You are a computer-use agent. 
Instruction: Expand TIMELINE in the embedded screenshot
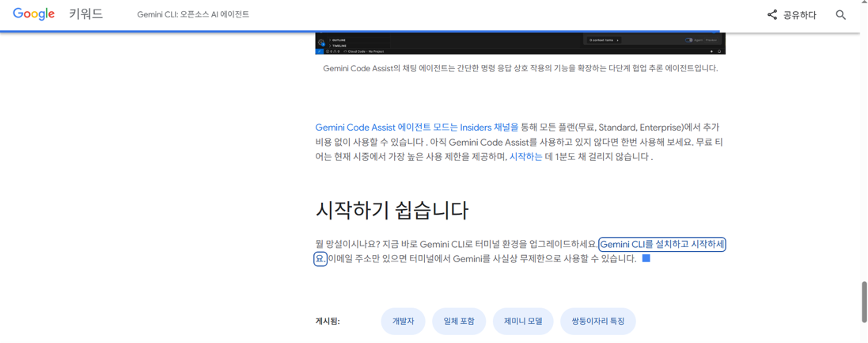339,45
